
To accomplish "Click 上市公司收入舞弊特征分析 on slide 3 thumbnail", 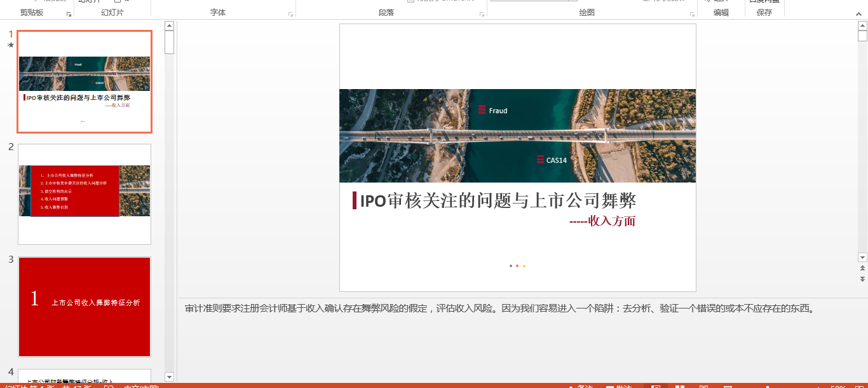I will [x=96, y=303].
